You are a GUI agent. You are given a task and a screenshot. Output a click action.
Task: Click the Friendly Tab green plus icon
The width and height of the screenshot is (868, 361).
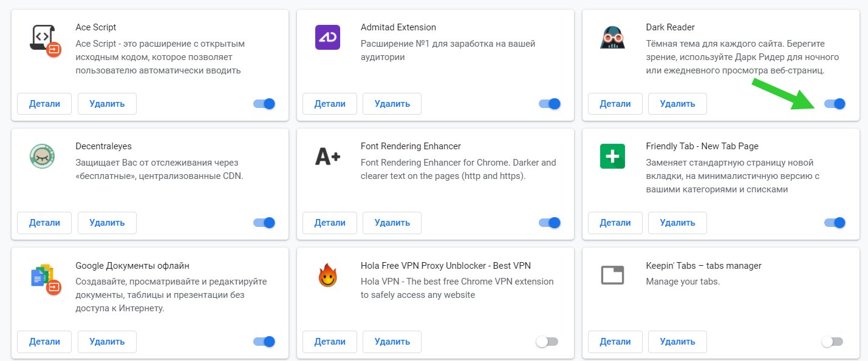tap(612, 157)
